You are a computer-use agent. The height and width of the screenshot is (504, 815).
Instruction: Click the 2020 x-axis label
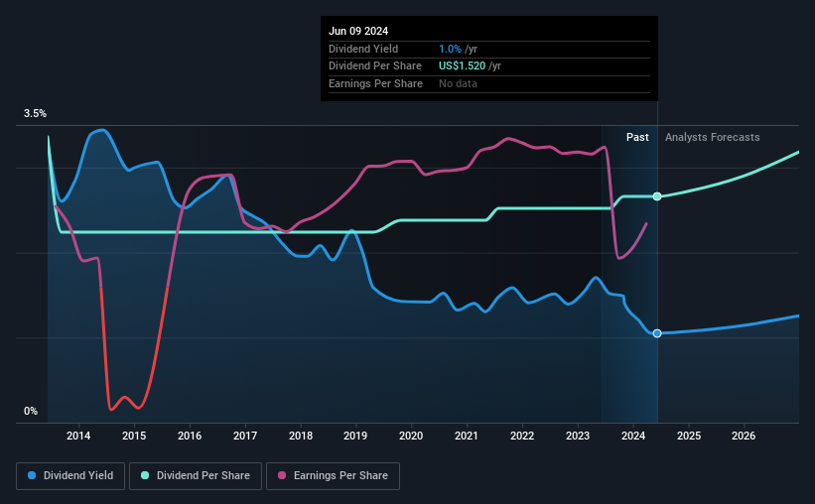coord(411,436)
